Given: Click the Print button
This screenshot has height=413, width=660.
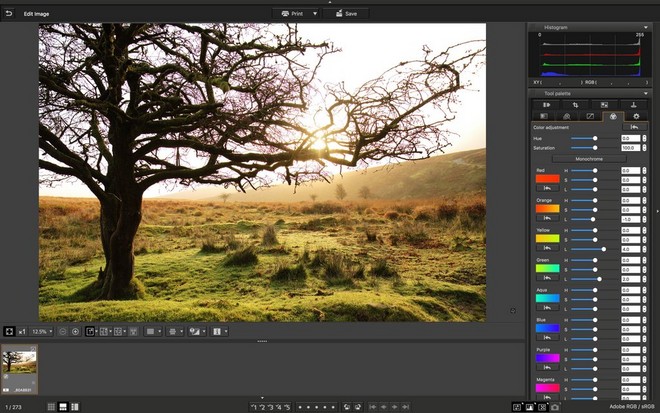Looking at the screenshot, I should click(x=292, y=13).
